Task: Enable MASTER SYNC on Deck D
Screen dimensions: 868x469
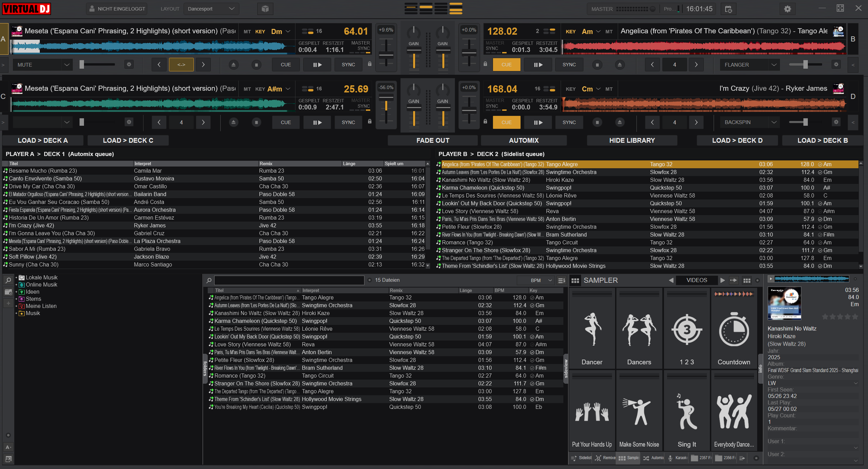Action: pos(495,104)
